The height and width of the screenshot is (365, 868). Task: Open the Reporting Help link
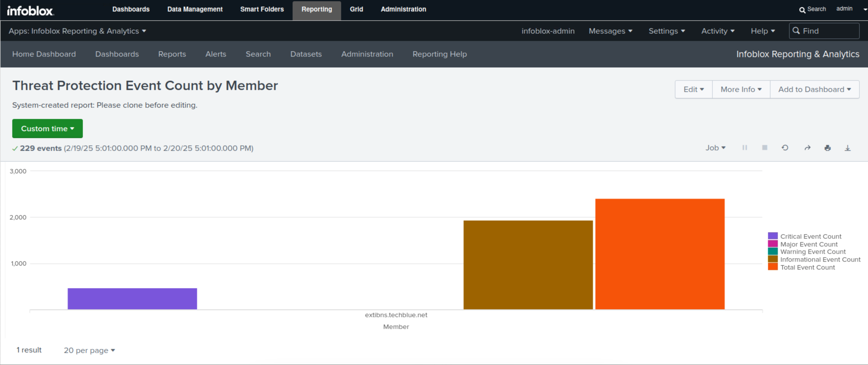pos(439,54)
